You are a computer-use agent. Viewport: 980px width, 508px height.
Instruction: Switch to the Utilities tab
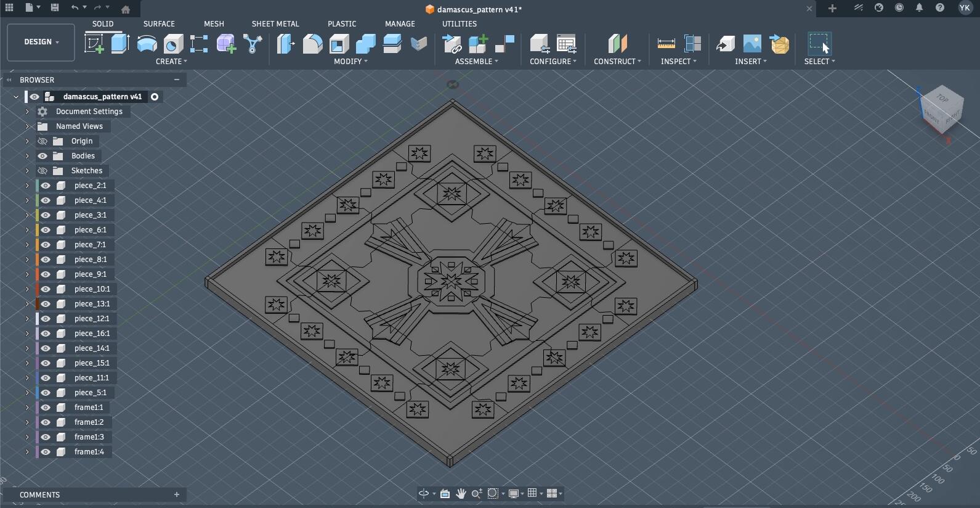[x=460, y=23]
